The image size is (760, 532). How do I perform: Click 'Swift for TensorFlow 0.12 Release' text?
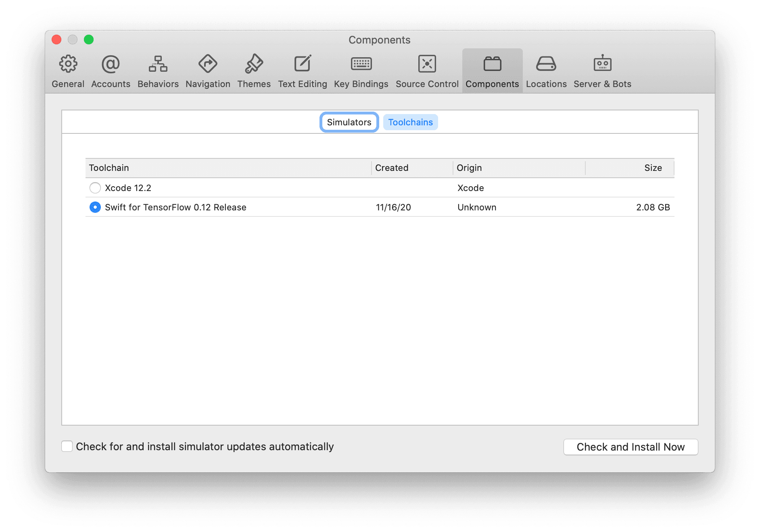point(175,207)
